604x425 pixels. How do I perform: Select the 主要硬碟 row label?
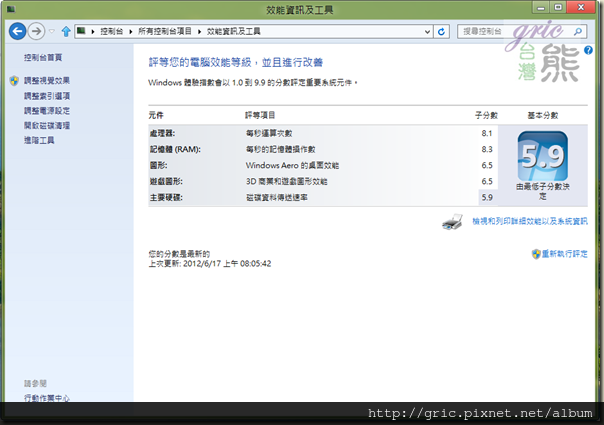click(166, 198)
